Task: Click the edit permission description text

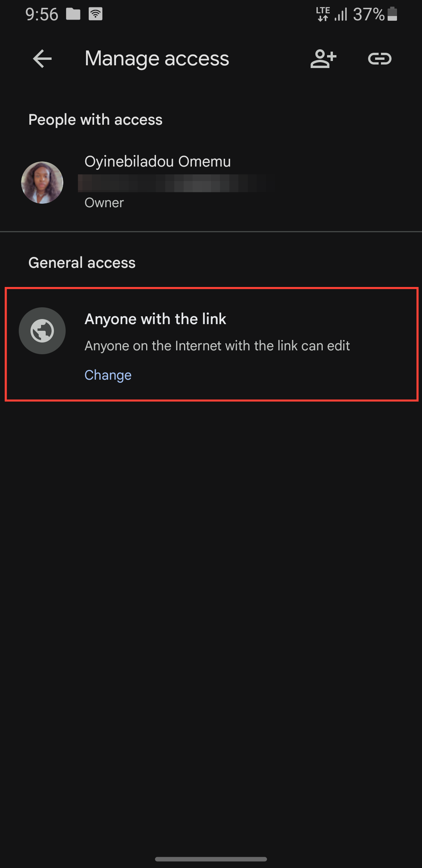Action: tap(218, 345)
